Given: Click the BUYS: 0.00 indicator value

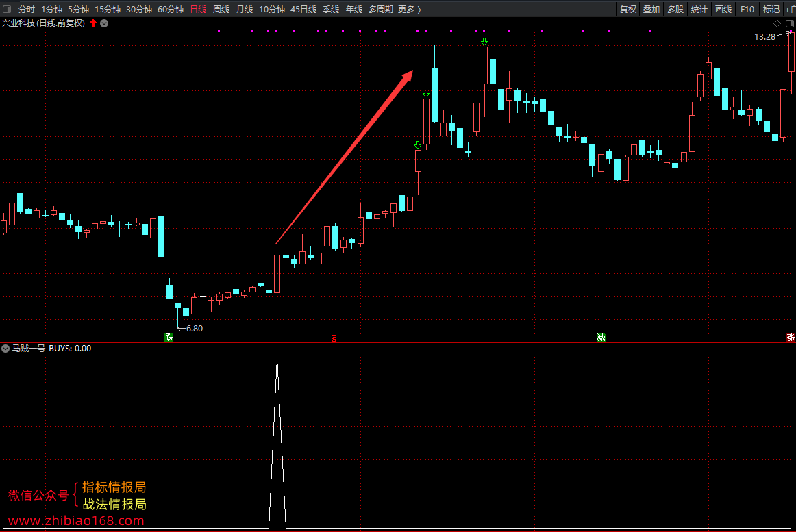Looking at the screenshot, I should pos(70,349).
